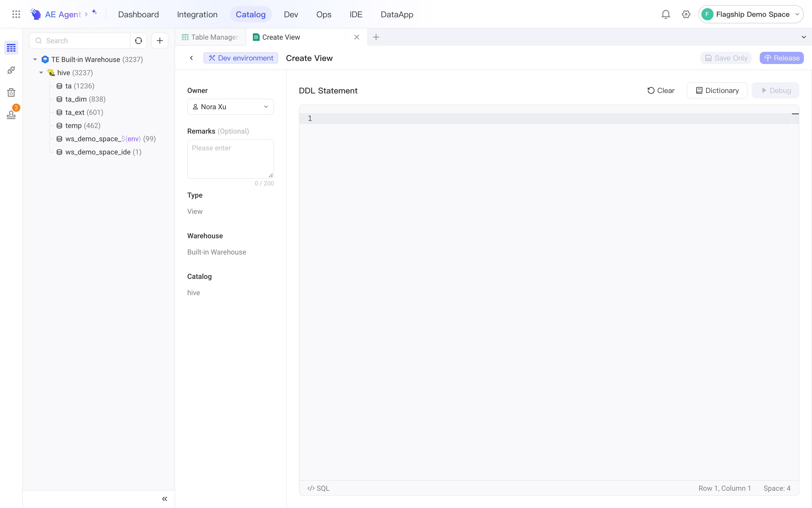Click into the Remarks text area
Image resolution: width=812 pixels, height=508 pixels.
pyautogui.click(x=230, y=158)
